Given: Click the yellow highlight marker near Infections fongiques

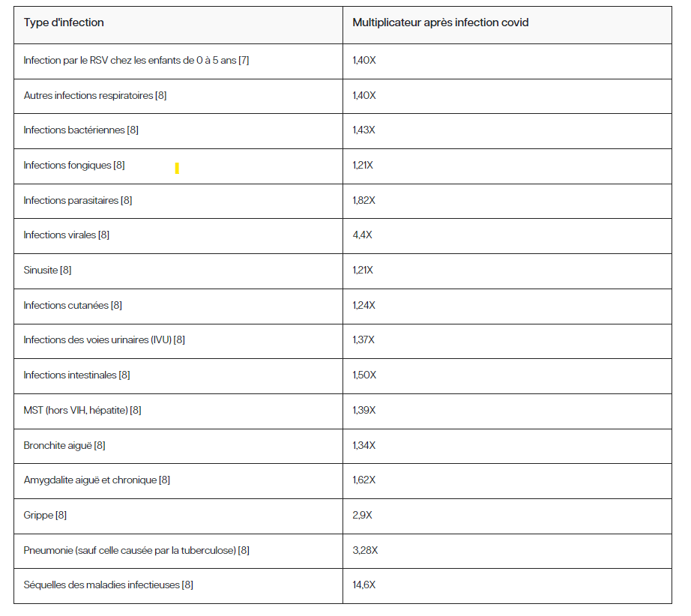Looking at the screenshot, I should 177,168.
